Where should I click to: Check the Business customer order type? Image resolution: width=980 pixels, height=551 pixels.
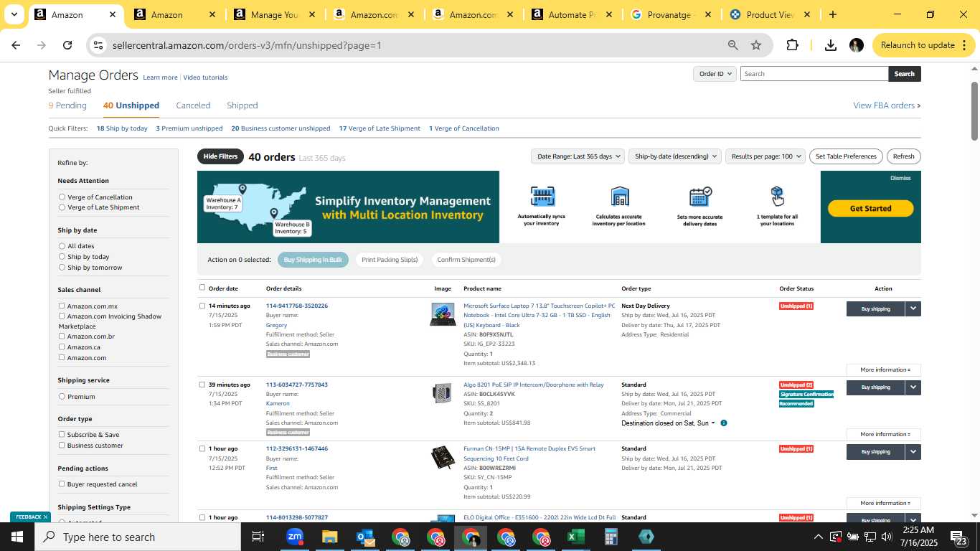(62, 445)
